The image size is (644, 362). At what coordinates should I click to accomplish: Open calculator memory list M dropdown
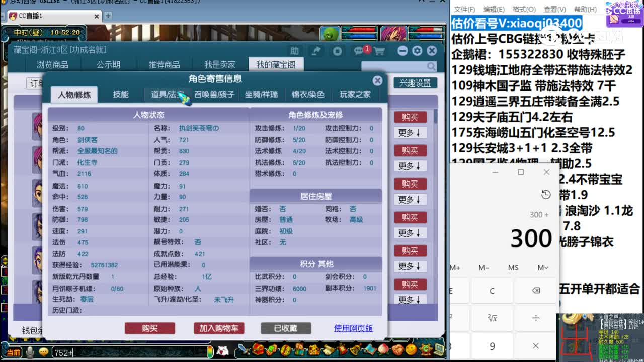tap(543, 267)
